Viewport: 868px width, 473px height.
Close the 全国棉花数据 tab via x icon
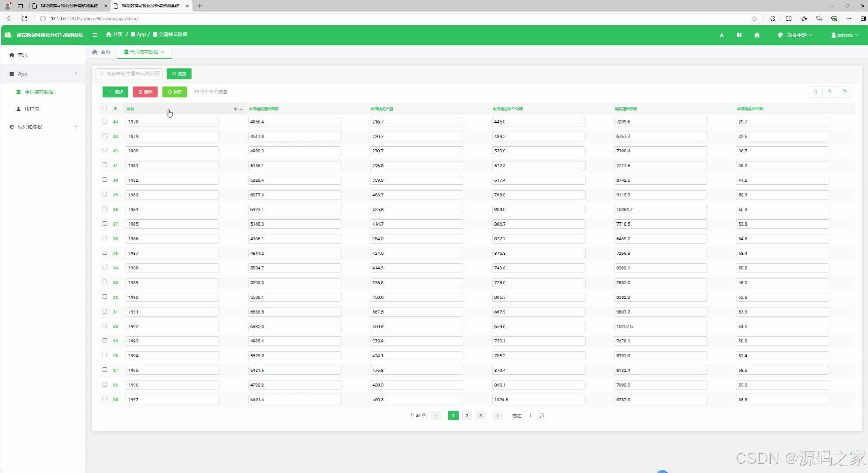point(163,52)
